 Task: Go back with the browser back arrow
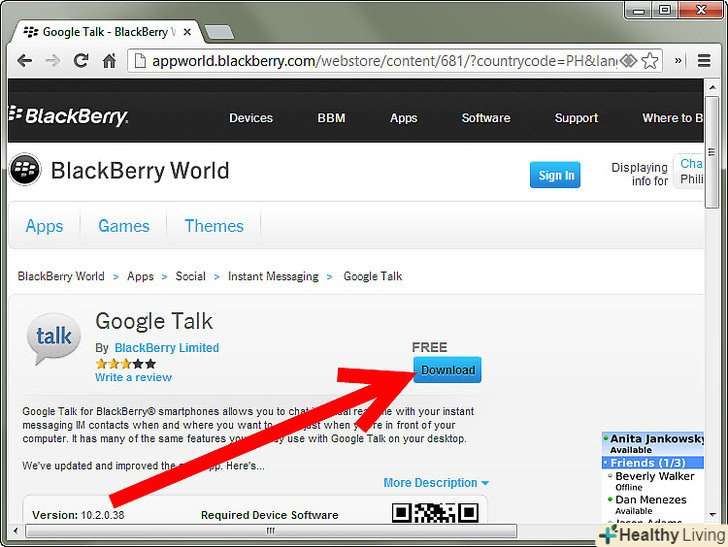[x=24, y=61]
